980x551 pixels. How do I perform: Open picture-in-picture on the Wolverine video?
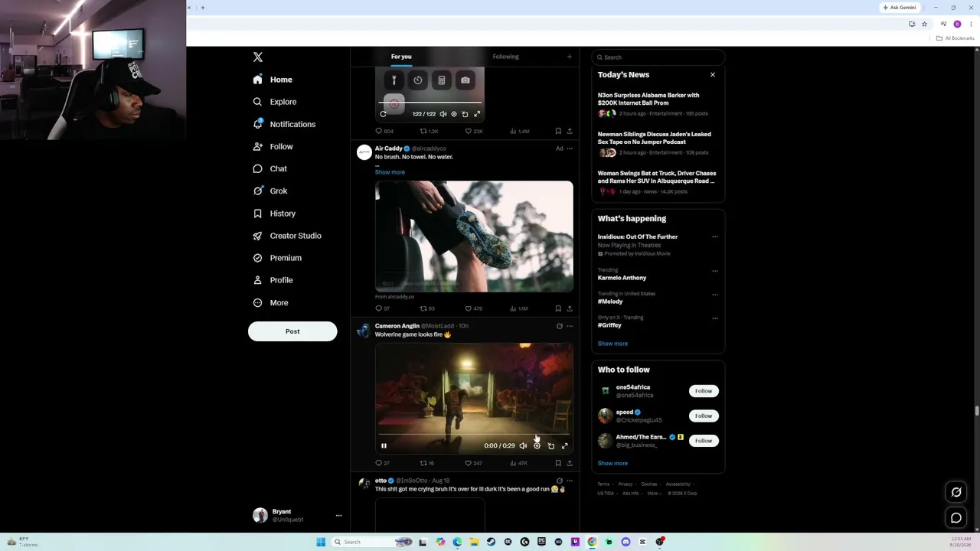coord(550,446)
